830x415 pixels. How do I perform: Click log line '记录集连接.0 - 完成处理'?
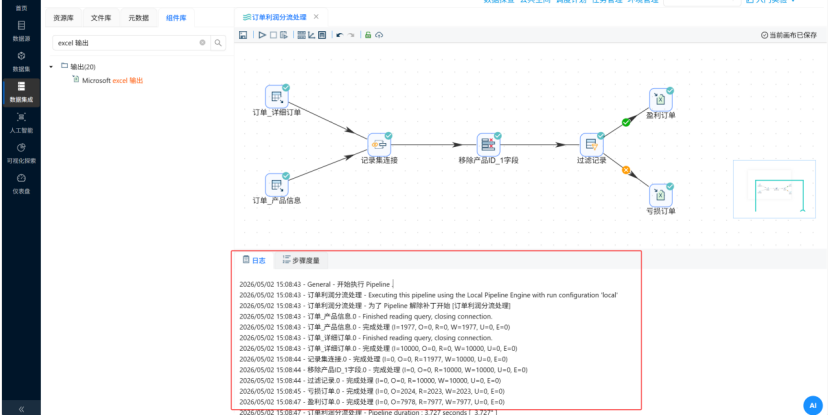tap(375, 359)
